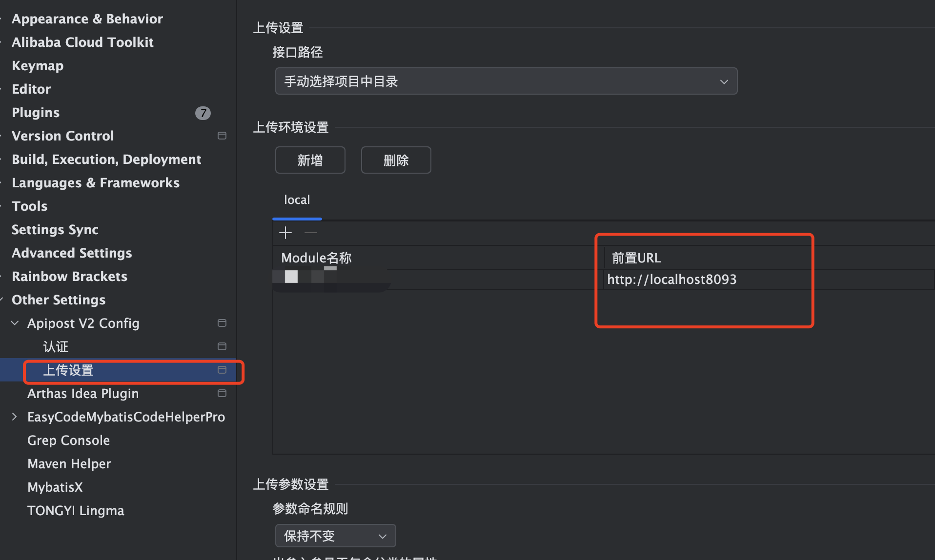Go to Plugins settings
The height and width of the screenshot is (560, 935).
(x=36, y=112)
